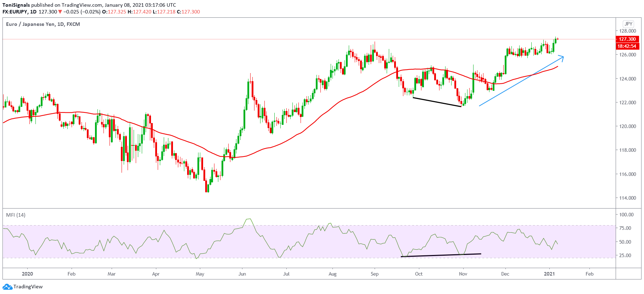Click the FX:EURJPY symbol in header
Screen dimensions: 644x294
(15, 12)
